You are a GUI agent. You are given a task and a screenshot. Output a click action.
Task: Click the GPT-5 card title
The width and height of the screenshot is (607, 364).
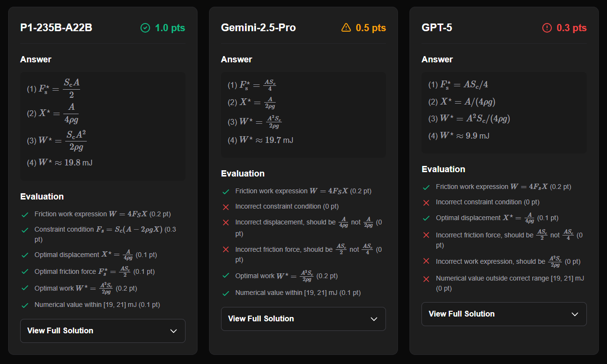(436, 28)
